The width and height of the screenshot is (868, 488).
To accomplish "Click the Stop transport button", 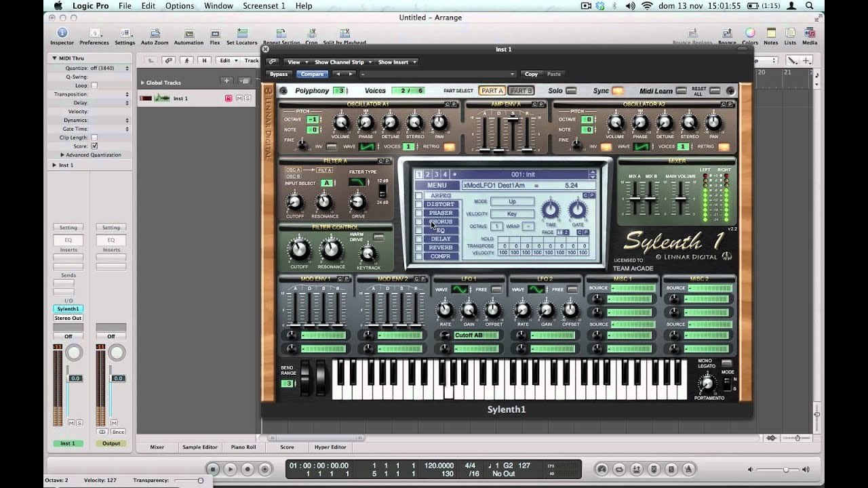I will click(x=213, y=469).
